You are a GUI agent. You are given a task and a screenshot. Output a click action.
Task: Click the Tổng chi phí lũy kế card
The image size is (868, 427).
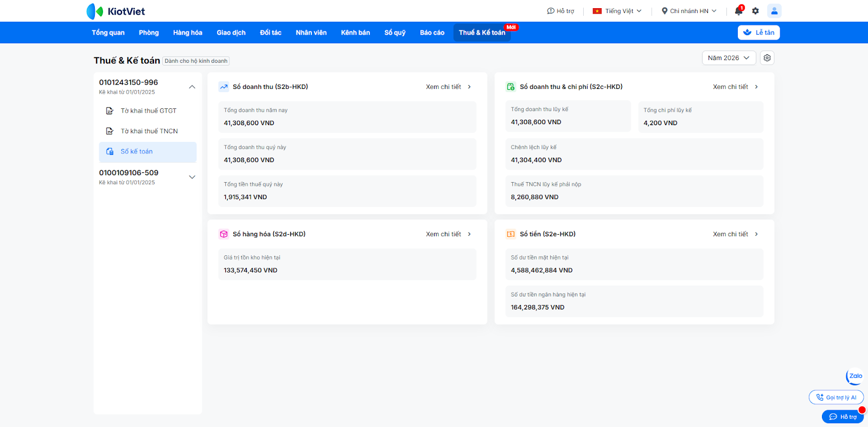[x=700, y=117]
